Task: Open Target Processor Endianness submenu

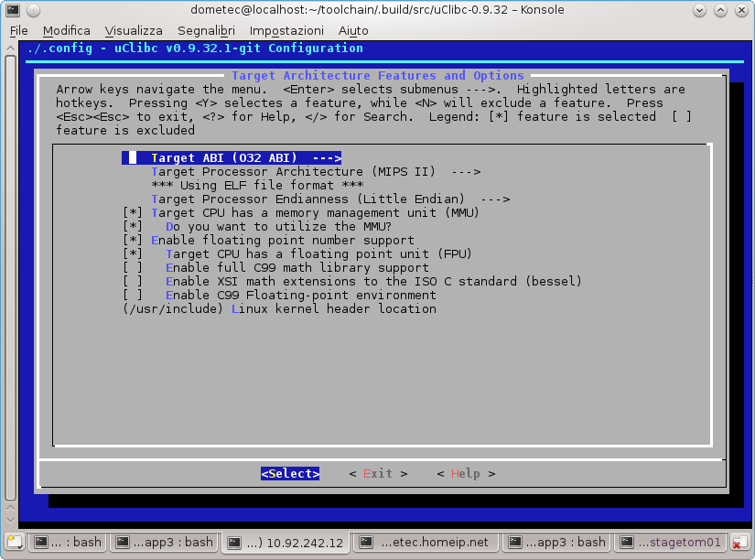Action: [329, 199]
